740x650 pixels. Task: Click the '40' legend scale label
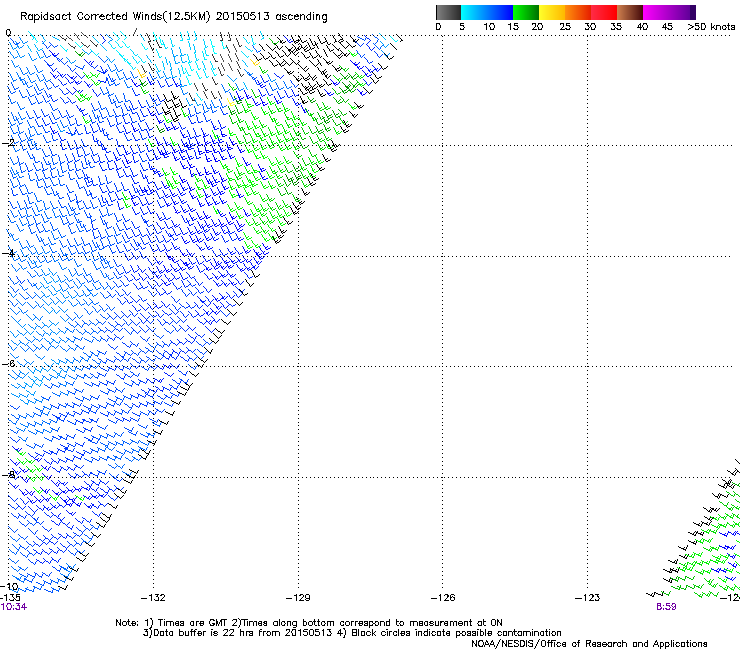[642, 27]
